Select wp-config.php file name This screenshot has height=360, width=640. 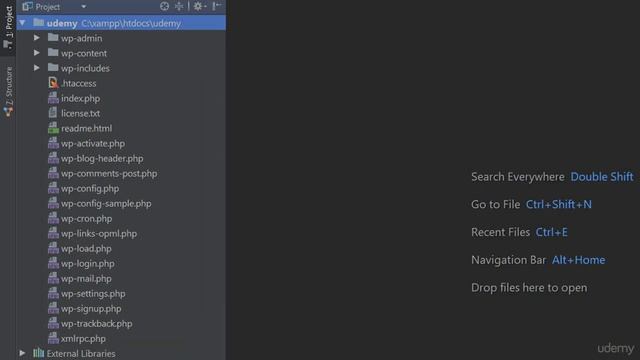click(90, 189)
